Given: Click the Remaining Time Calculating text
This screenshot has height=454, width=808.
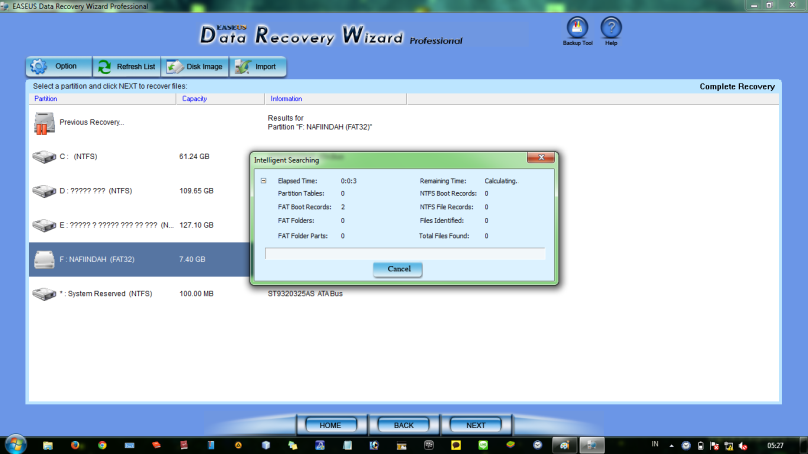Looking at the screenshot, I should point(500,181).
